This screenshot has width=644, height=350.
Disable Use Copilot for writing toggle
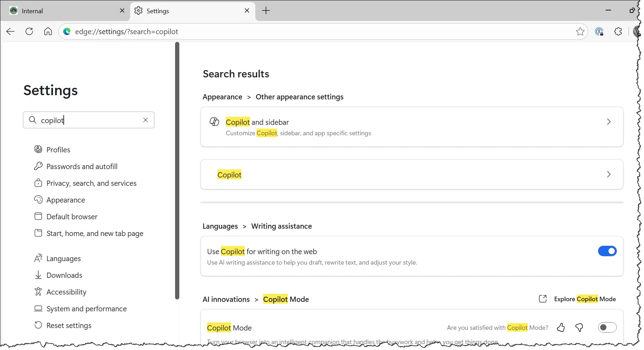[607, 251]
